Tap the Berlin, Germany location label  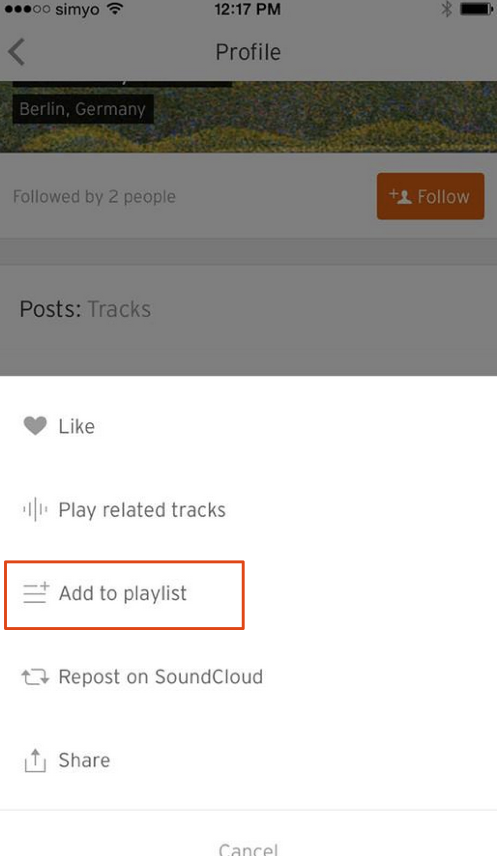point(82,109)
